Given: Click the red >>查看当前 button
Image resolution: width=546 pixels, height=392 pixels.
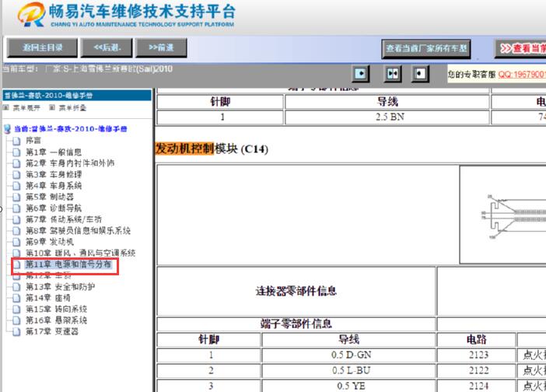Looking at the screenshot, I should tap(520, 49).
